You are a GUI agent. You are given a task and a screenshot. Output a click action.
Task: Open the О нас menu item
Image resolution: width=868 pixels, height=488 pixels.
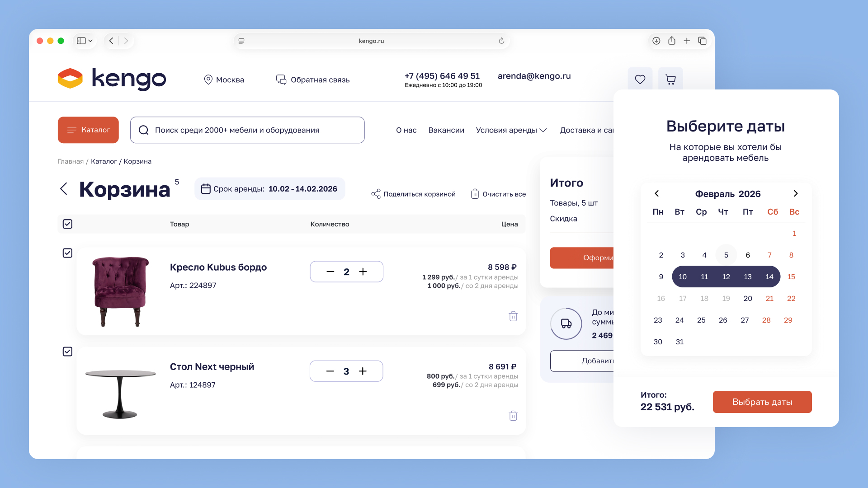[x=406, y=130]
